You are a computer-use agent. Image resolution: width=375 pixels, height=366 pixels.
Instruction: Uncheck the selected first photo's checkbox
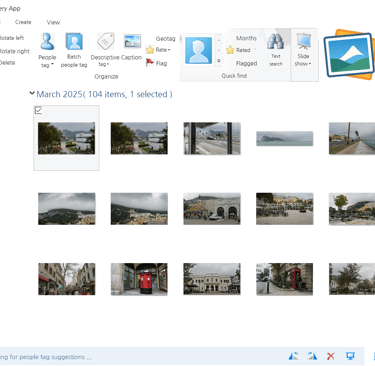[38, 110]
